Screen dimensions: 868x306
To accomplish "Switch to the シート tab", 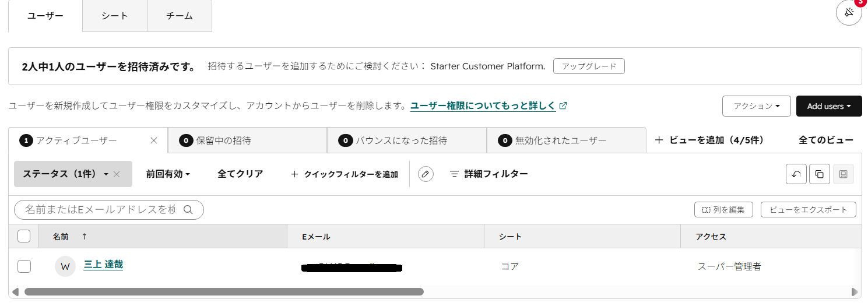I will (115, 16).
